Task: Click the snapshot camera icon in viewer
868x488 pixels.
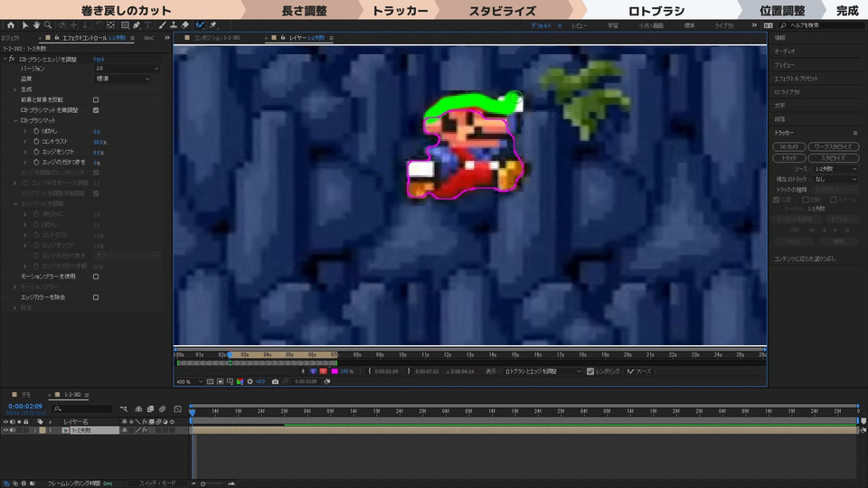Action: 275,381
